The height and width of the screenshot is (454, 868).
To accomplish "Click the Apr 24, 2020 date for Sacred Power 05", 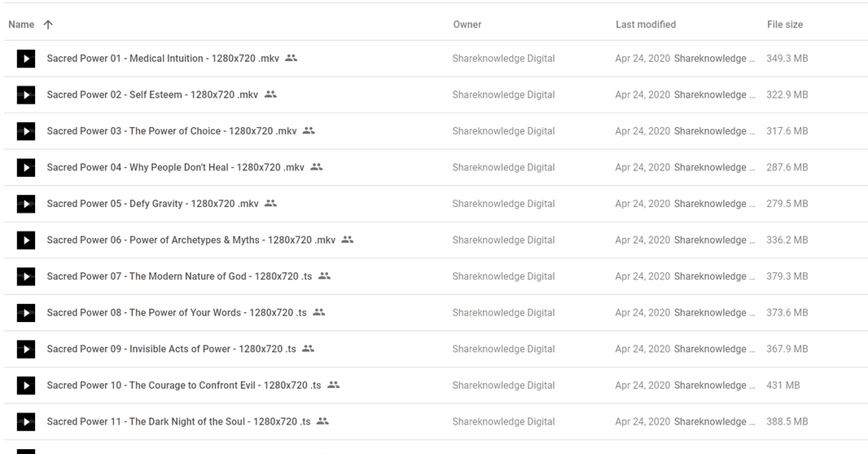I will 642,204.
